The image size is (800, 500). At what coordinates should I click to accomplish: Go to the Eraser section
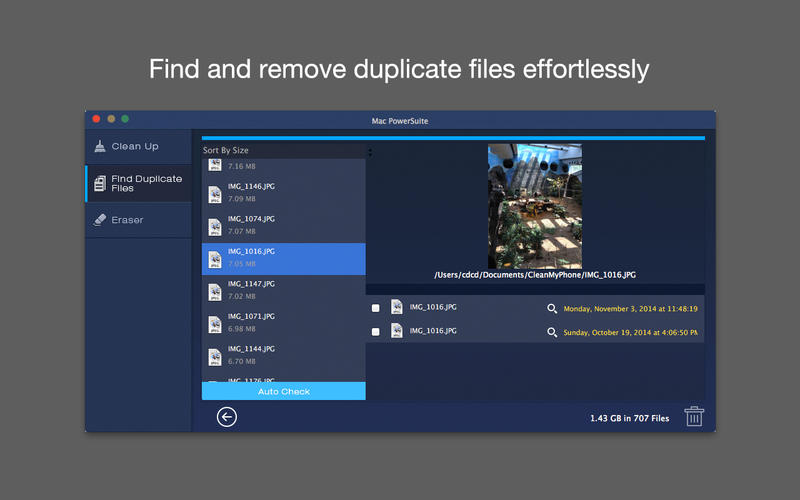(127, 220)
